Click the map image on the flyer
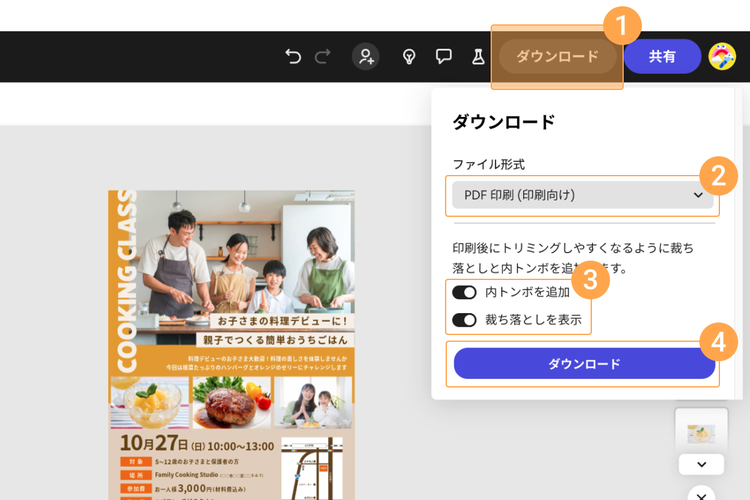Viewport: 750px width, 500px height. (311, 468)
